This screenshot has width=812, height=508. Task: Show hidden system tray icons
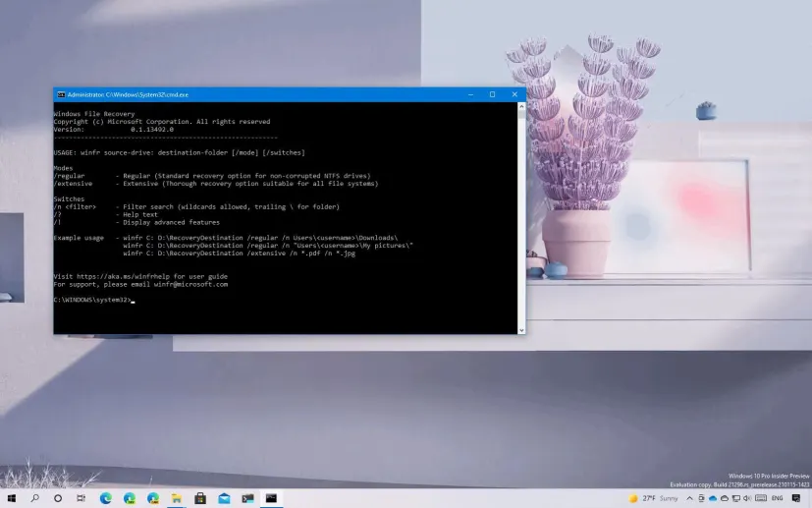point(690,498)
